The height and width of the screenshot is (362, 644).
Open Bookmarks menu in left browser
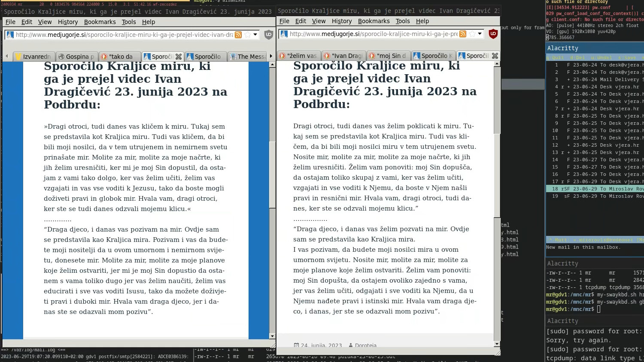click(x=100, y=22)
